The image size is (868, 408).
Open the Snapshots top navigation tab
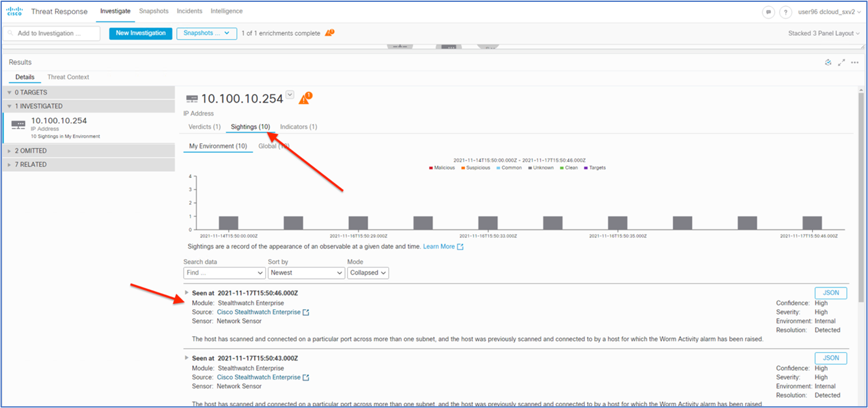154,11
